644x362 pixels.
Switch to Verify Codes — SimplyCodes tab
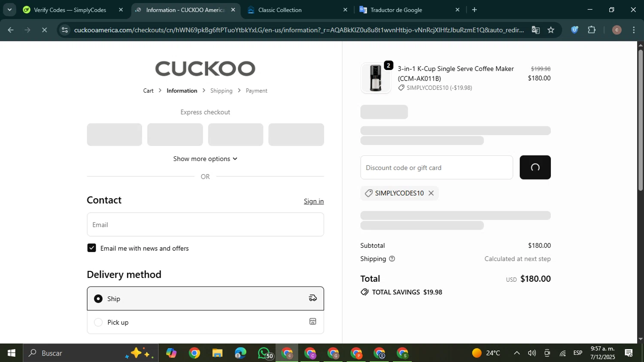click(x=70, y=10)
